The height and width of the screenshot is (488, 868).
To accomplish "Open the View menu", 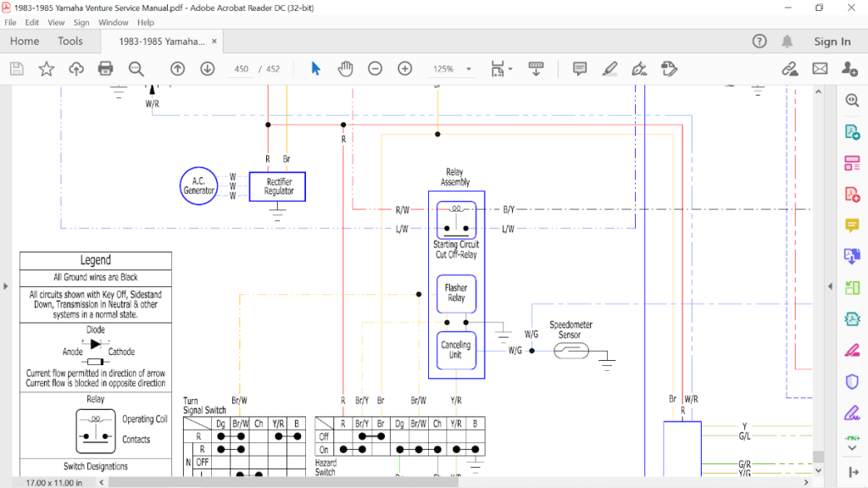I will (x=56, y=23).
